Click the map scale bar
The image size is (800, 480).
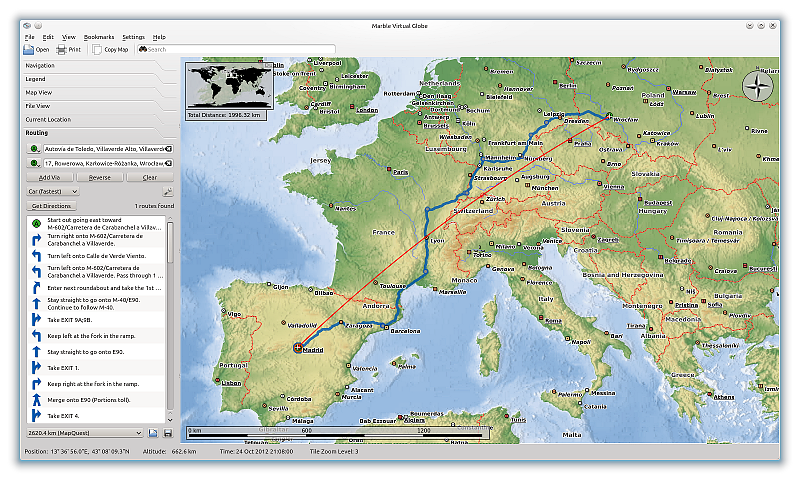338,433
